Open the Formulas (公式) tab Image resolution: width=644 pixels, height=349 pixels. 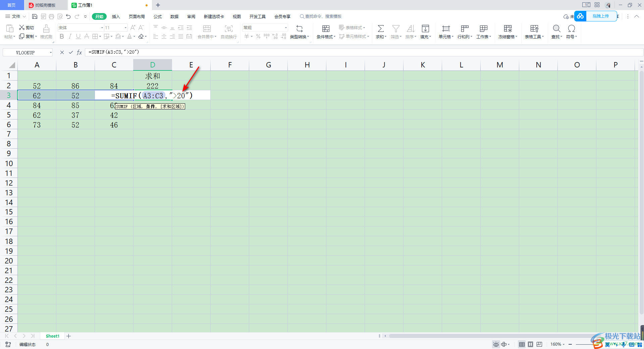click(158, 16)
